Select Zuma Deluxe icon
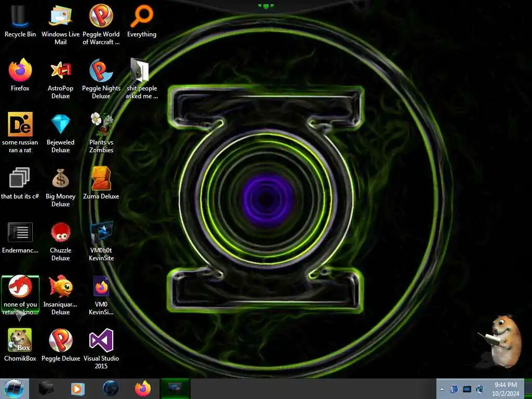 click(101, 183)
